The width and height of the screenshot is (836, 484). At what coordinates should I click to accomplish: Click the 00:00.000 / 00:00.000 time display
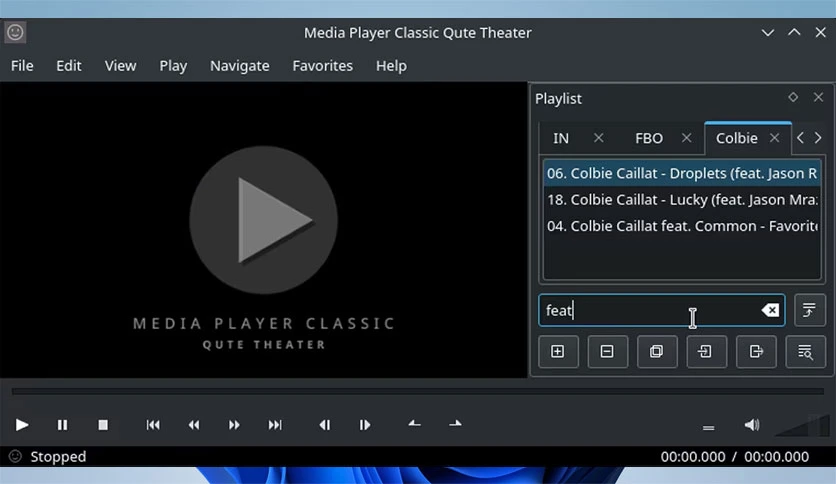[x=735, y=457]
